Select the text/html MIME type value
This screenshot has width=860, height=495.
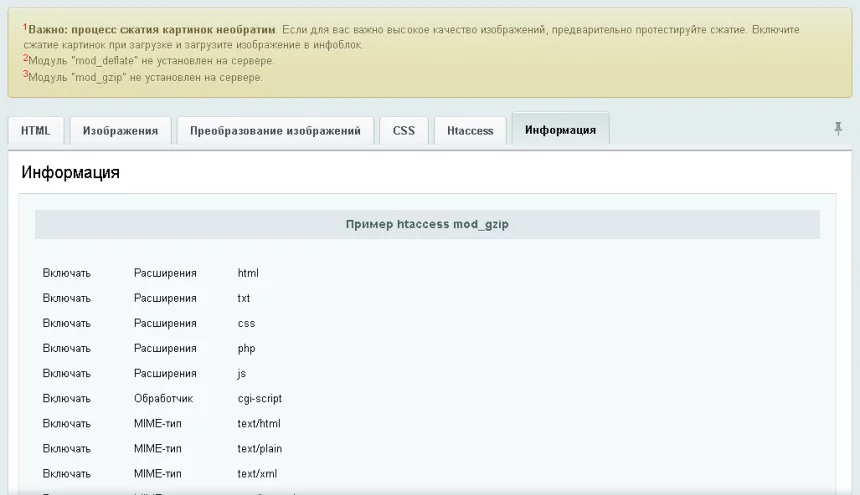(259, 423)
